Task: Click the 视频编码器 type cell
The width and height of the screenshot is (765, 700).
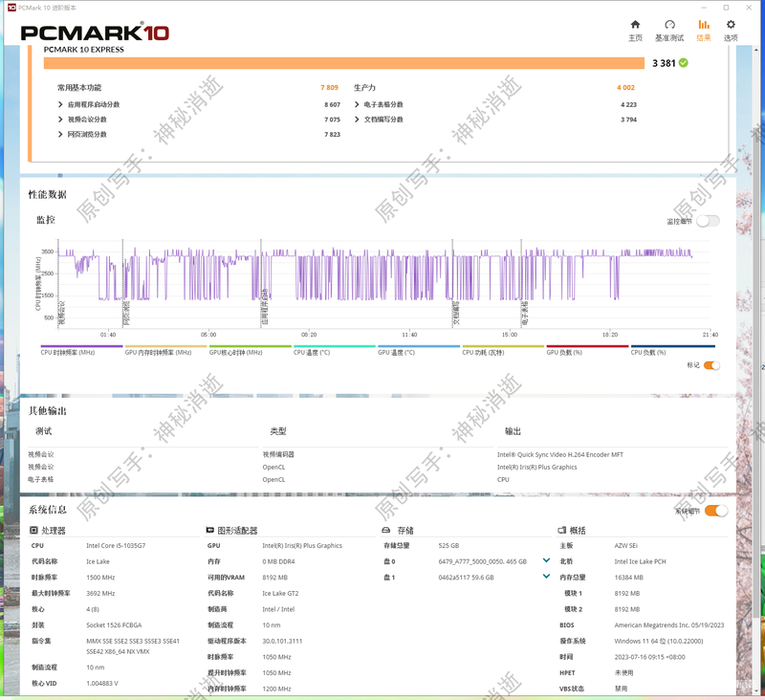Action: (278, 454)
